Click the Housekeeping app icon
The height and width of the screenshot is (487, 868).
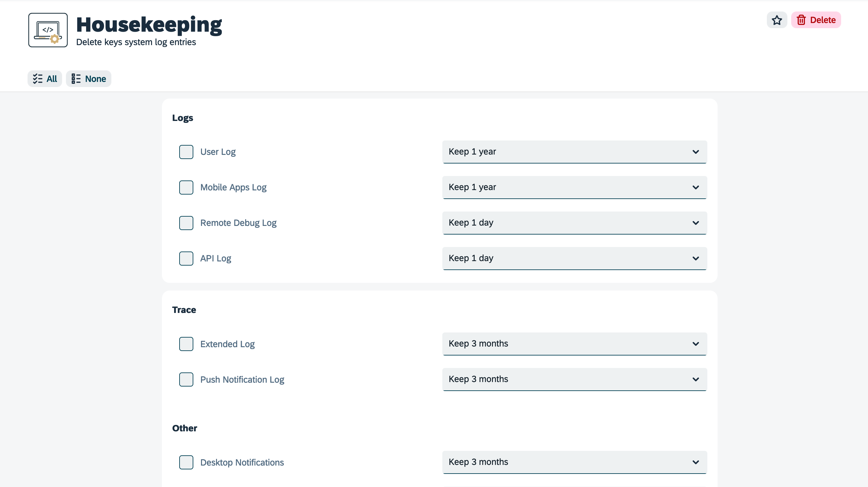48,30
